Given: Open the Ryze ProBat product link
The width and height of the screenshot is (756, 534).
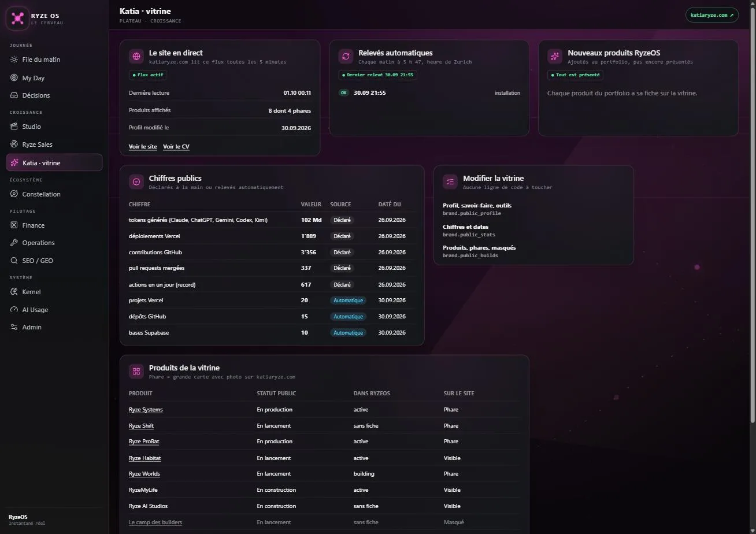Looking at the screenshot, I should pos(144,442).
